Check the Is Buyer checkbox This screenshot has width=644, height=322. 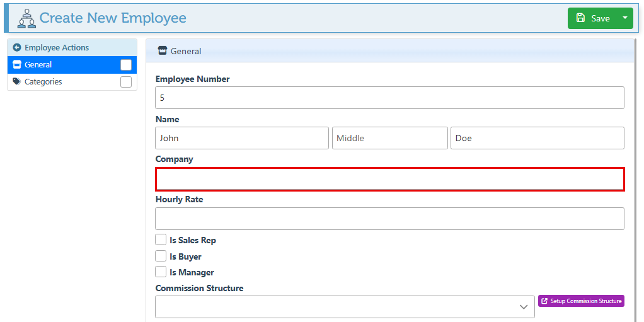(161, 256)
